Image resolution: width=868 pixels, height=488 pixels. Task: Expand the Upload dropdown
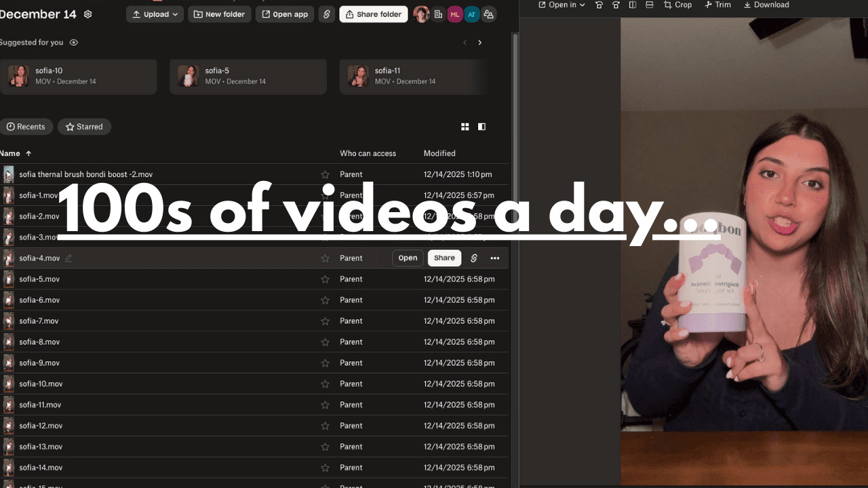(174, 14)
